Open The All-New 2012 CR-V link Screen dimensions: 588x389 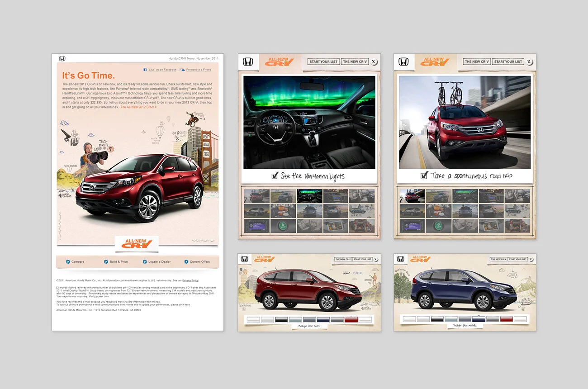(138, 107)
